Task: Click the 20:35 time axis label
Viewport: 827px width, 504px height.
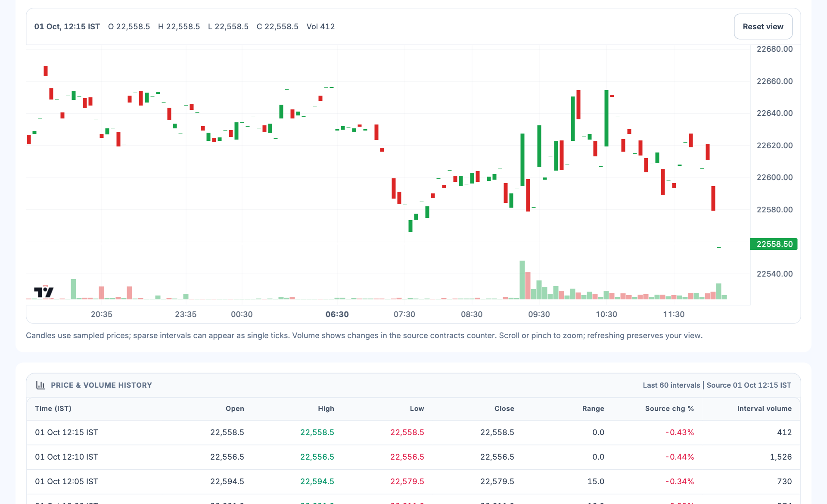Action: 102,314
